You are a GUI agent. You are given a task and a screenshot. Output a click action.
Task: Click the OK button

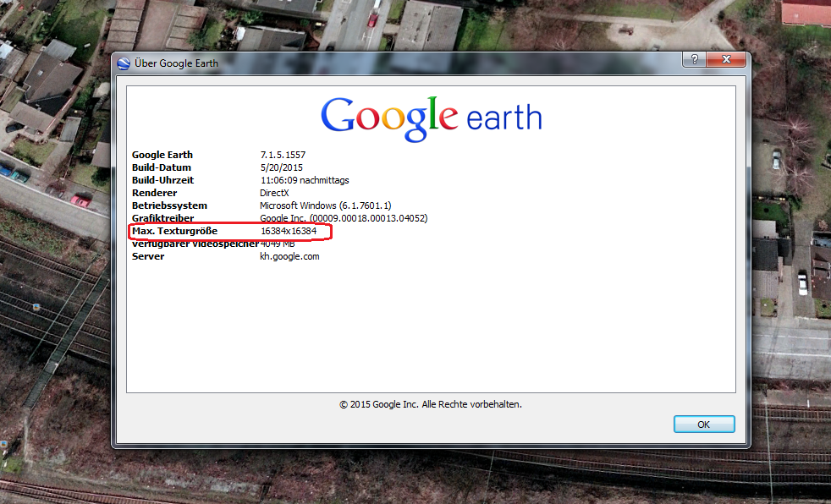704,424
